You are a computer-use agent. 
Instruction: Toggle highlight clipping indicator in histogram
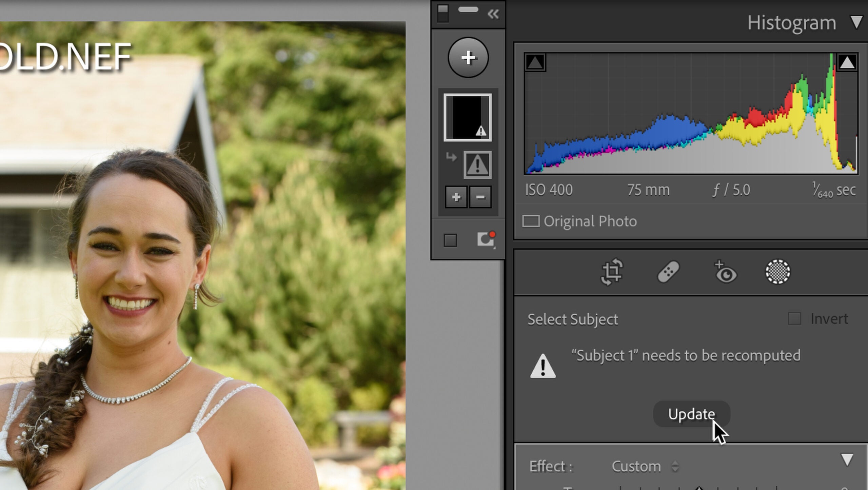[847, 62]
